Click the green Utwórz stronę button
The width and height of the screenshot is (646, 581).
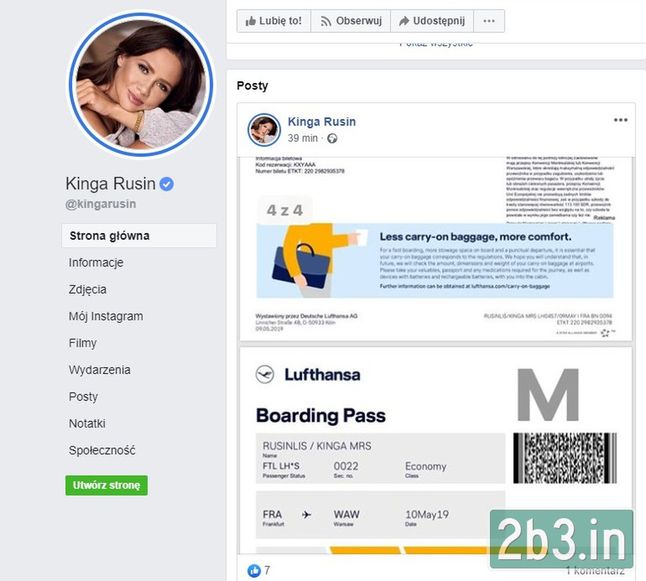click(x=106, y=485)
